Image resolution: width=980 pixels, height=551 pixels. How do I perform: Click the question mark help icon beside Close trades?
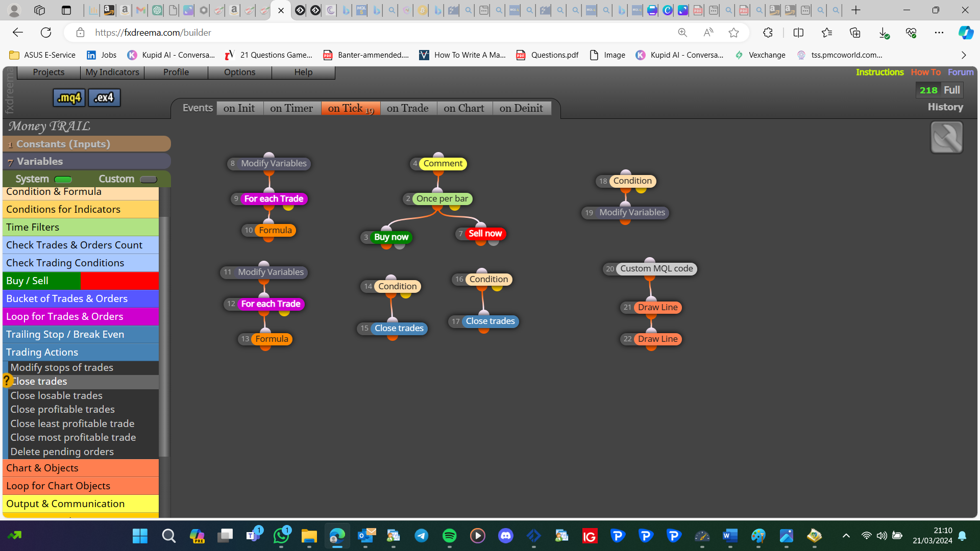(7, 381)
